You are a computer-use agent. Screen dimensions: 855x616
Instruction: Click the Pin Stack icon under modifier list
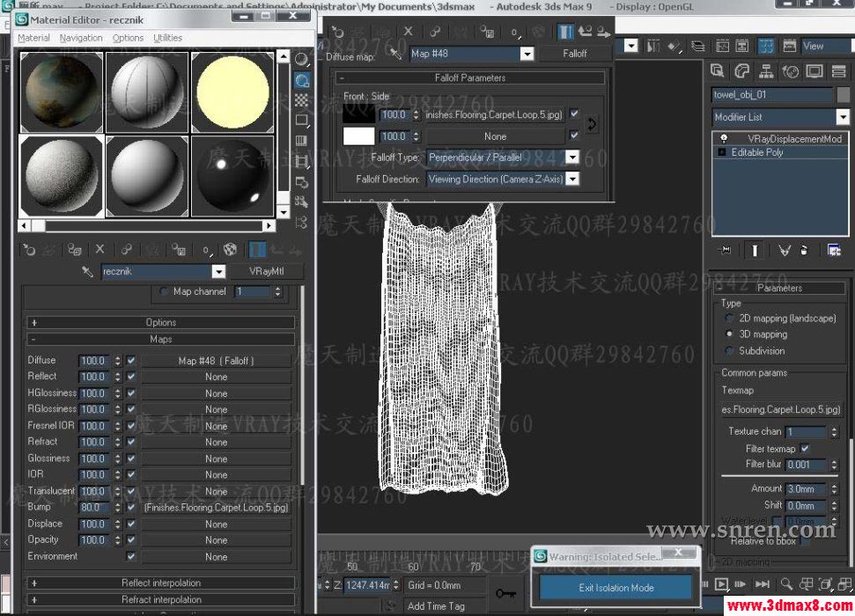(x=726, y=250)
